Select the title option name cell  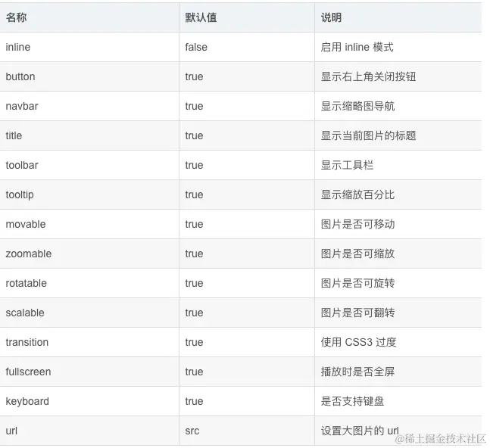click(x=14, y=135)
